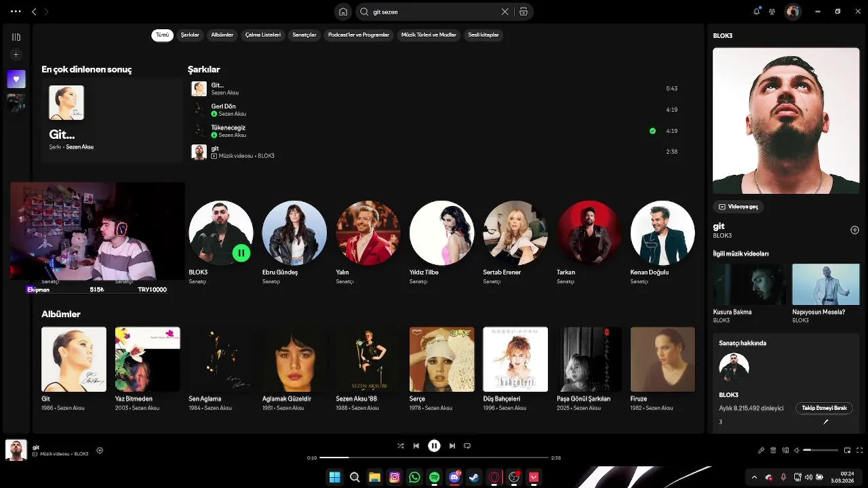Open artist Yalın

pos(368,243)
